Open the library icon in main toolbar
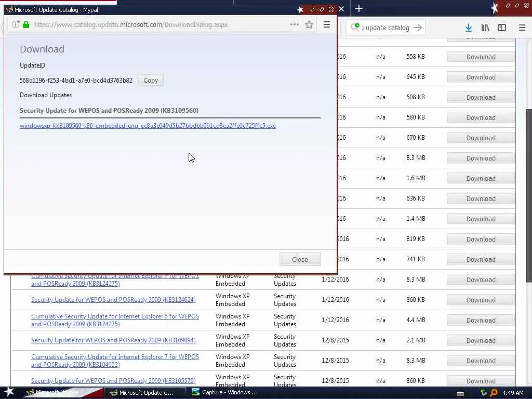Viewport: 532px width, 399px height. [x=485, y=28]
